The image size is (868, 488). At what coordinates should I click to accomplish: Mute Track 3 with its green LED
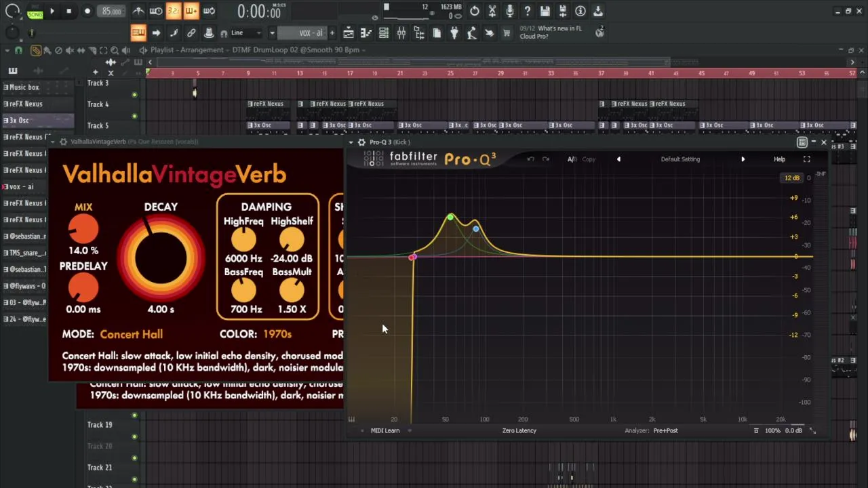(134, 94)
